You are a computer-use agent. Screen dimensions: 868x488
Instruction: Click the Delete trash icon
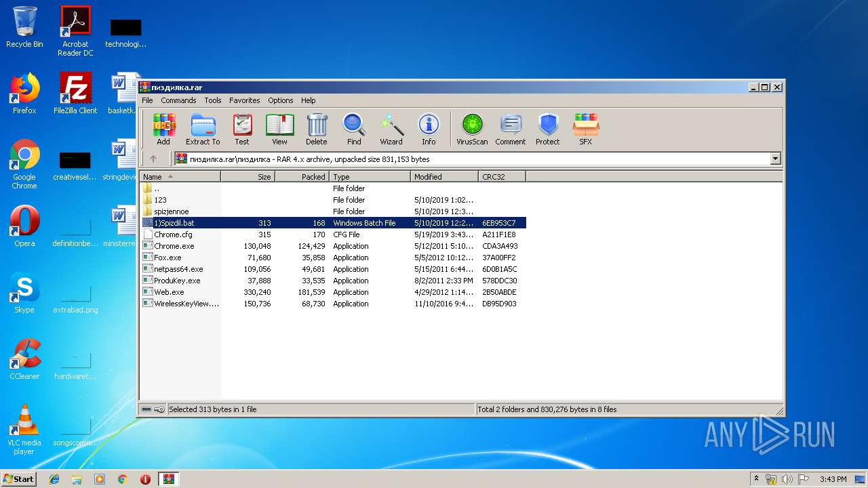pyautogui.click(x=316, y=129)
